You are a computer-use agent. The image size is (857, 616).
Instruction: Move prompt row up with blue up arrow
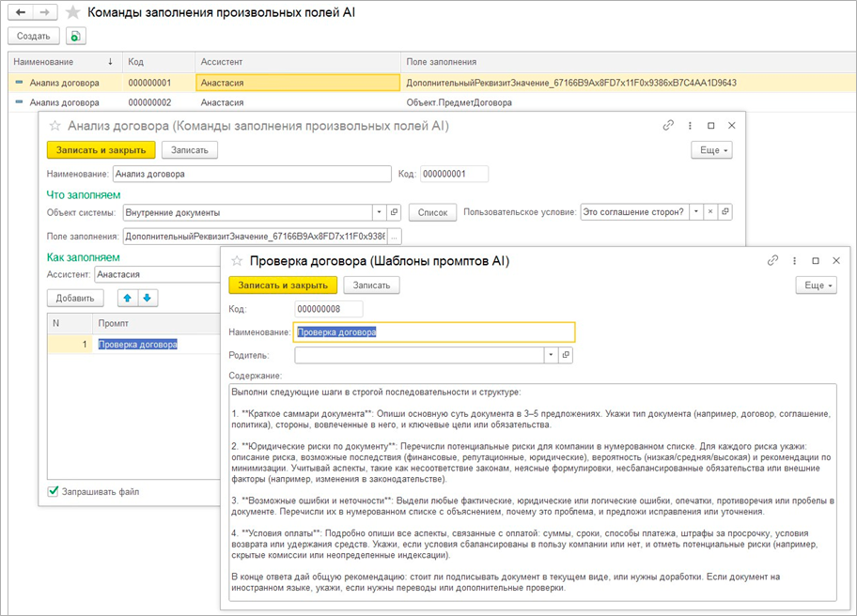(128, 298)
